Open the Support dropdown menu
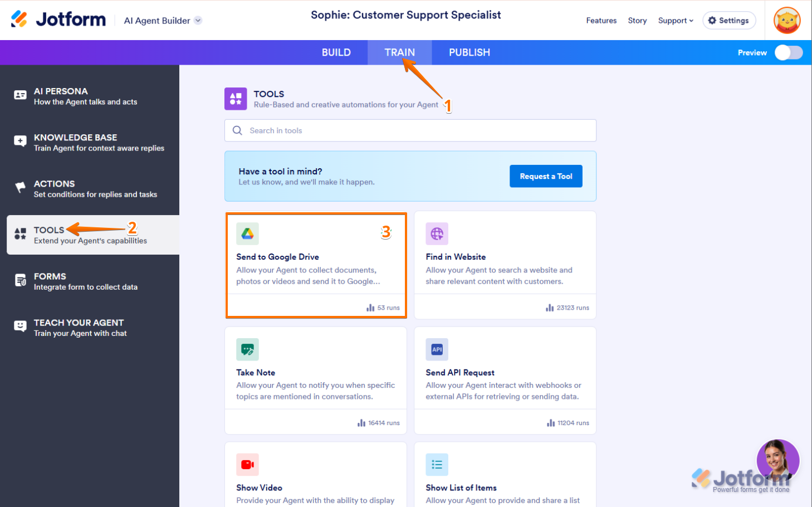 tap(676, 21)
